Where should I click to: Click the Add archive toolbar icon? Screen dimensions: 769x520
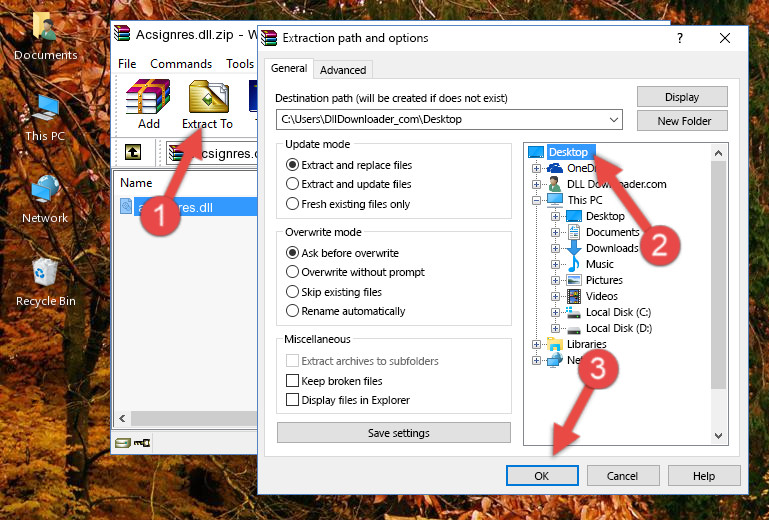point(148,97)
